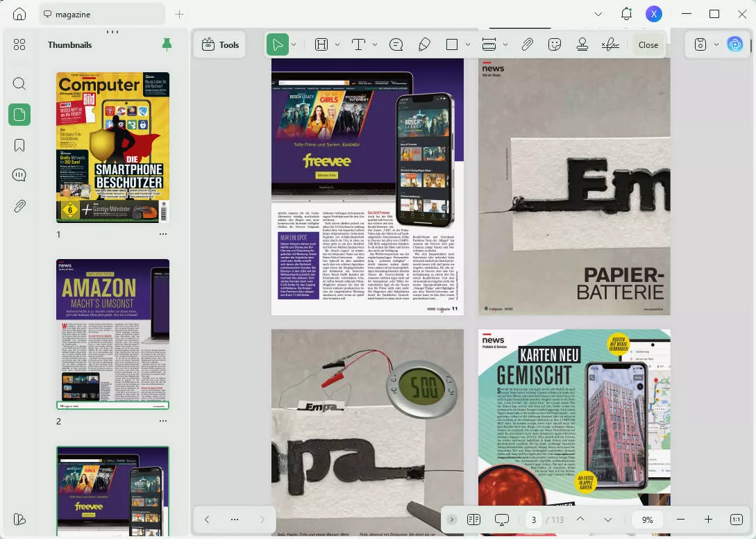
Task: Choose the stamp tool
Action: pyautogui.click(x=582, y=45)
